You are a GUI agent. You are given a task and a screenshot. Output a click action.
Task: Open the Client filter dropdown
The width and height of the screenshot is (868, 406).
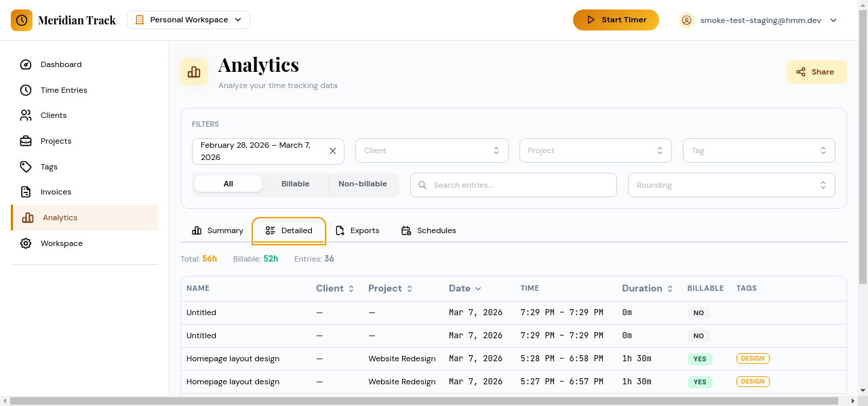(x=431, y=150)
